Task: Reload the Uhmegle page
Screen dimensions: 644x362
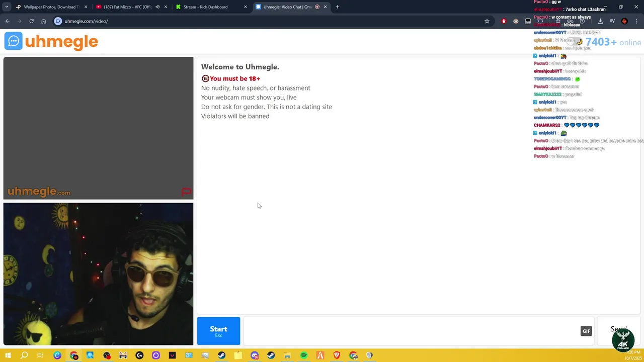Action: [x=31, y=21]
